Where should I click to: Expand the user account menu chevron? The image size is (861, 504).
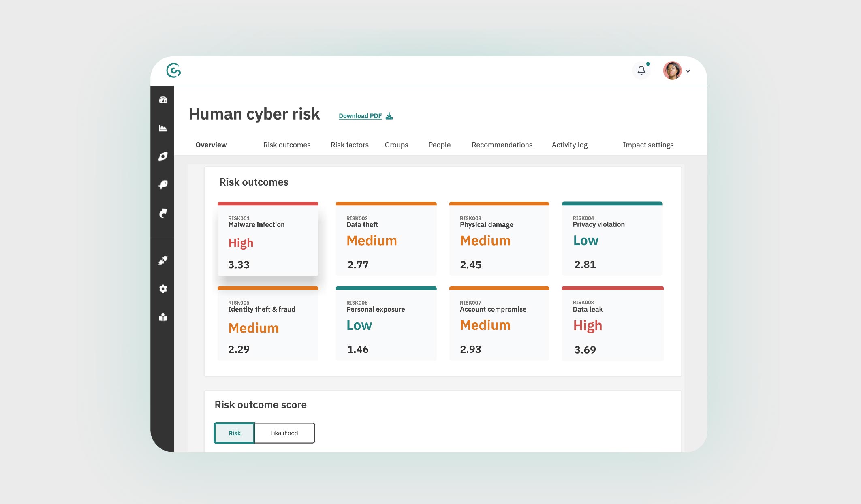pyautogui.click(x=688, y=71)
